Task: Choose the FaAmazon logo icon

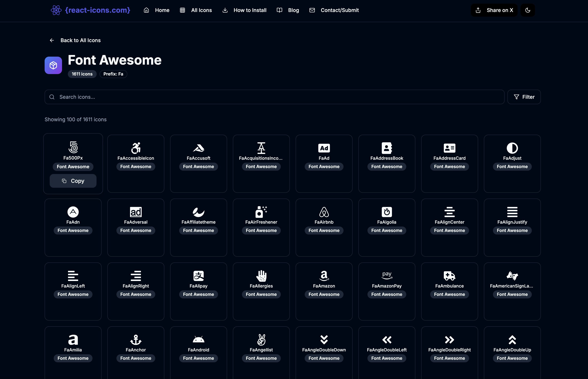Action: (x=324, y=276)
